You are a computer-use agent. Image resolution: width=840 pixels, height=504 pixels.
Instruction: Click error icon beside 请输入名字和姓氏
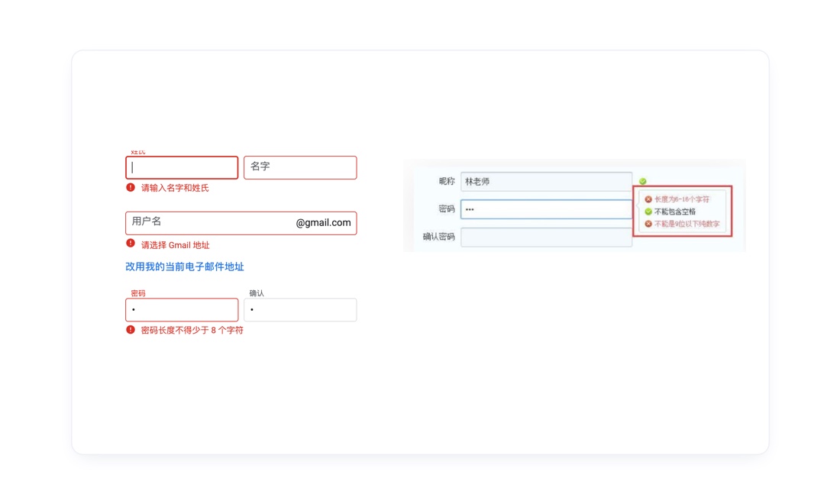coord(131,187)
